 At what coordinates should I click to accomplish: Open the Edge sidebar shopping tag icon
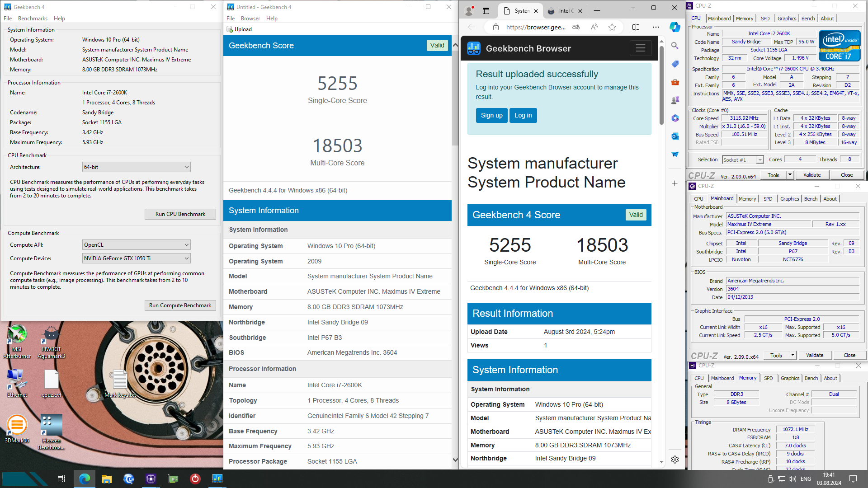click(x=675, y=64)
